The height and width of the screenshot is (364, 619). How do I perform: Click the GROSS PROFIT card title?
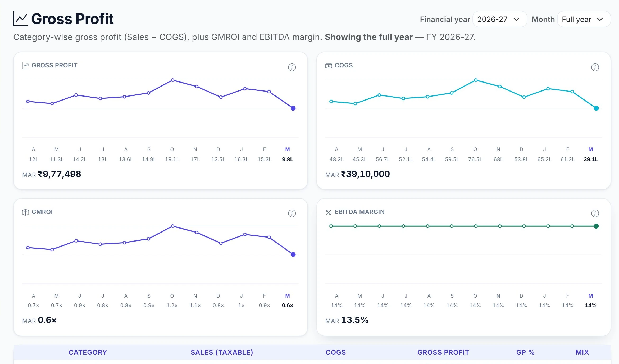click(54, 65)
